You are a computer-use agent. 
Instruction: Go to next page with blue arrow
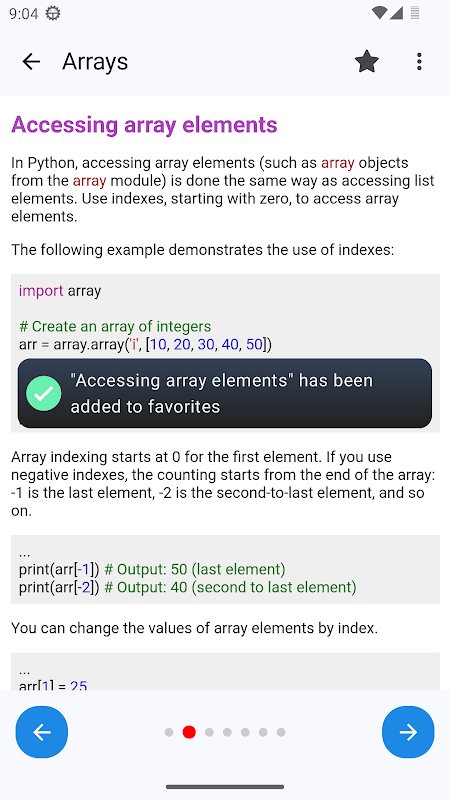click(x=408, y=732)
